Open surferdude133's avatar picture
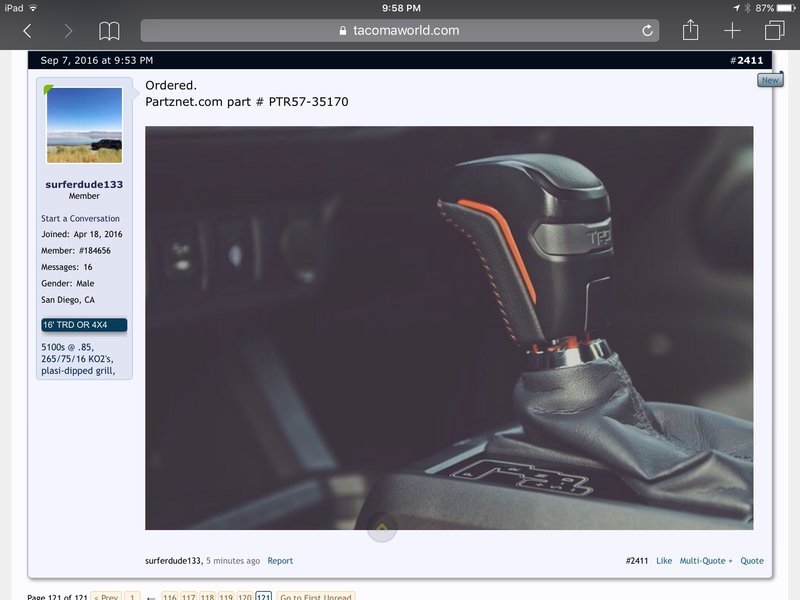This screenshot has height=600, width=800. click(x=84, y=126)
